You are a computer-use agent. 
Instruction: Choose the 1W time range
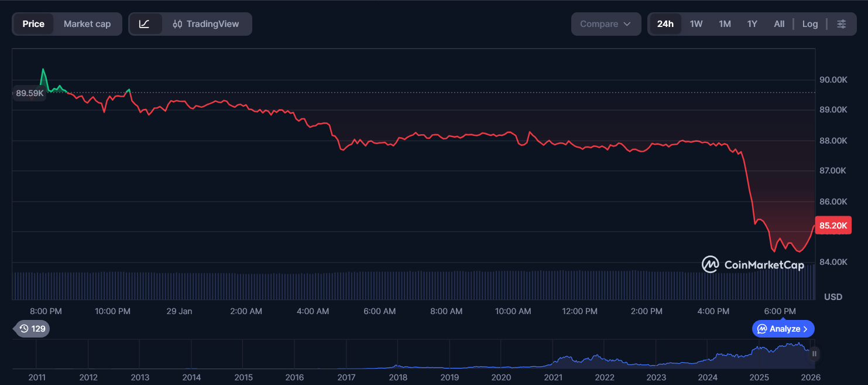point(696,24)
